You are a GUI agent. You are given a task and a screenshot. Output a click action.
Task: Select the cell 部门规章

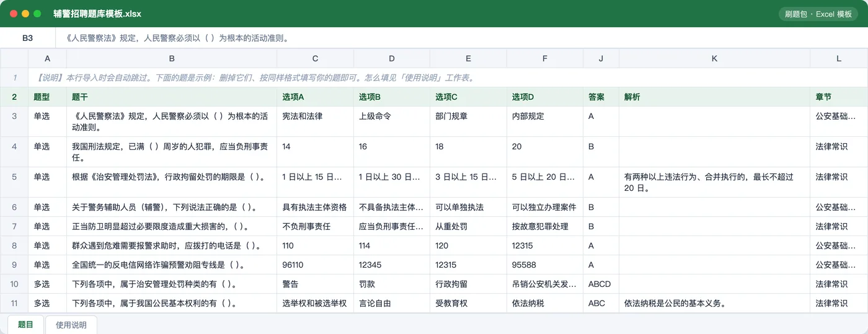click(x=468, y=121)
